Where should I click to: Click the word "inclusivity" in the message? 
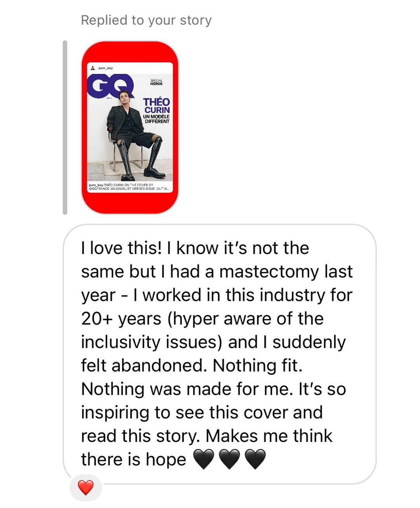[121, 342]
